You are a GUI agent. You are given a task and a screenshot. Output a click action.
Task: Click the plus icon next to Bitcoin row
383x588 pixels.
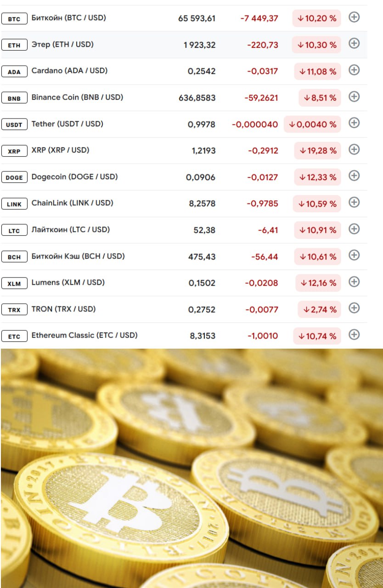point(354,17)
